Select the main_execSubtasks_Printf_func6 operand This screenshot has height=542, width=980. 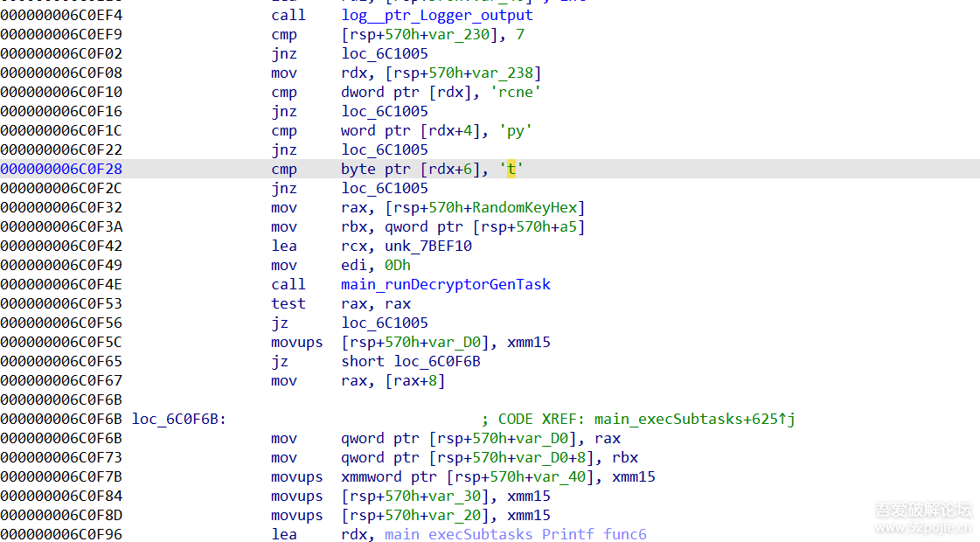pyautogui.click(x=515, y=534)
